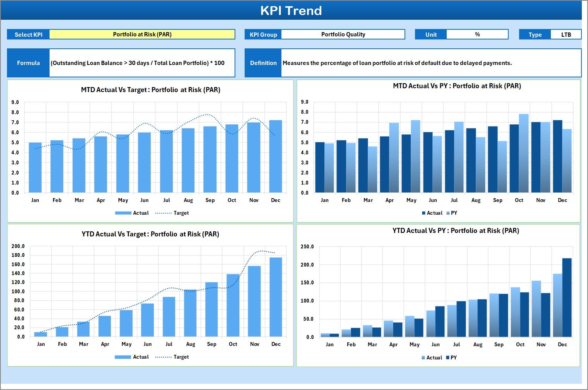Open the KPI Group selector showing Portfolio Quality
This screenshot has height=390, width=588.
click(343, 34)
